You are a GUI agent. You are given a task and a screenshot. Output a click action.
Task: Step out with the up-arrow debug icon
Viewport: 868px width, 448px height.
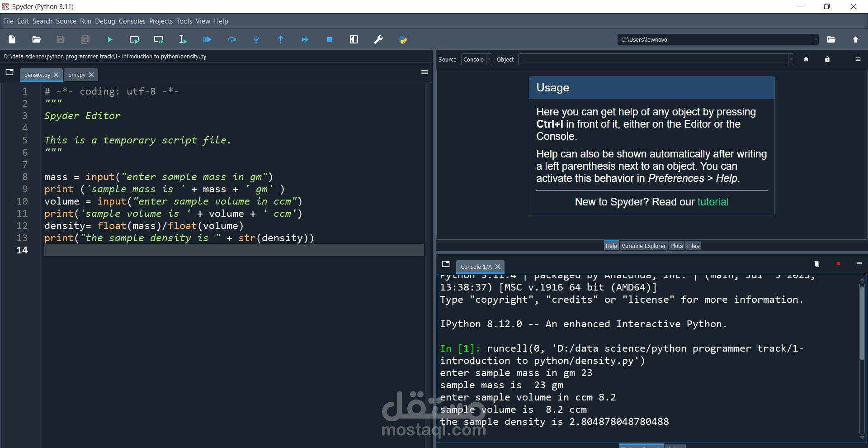[x=281, y=40]
